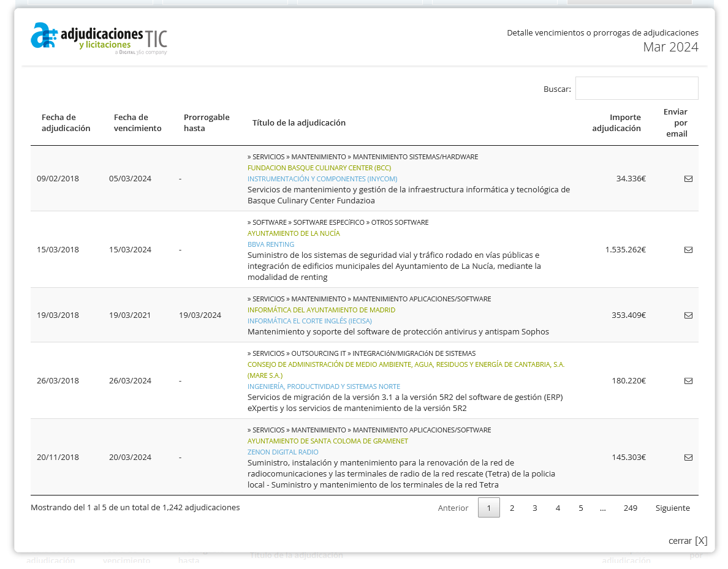Open INFORMÁTICA DEL AYUNTAMIENTO DE MADRID link
728x569 pixels.
(321, 309)
